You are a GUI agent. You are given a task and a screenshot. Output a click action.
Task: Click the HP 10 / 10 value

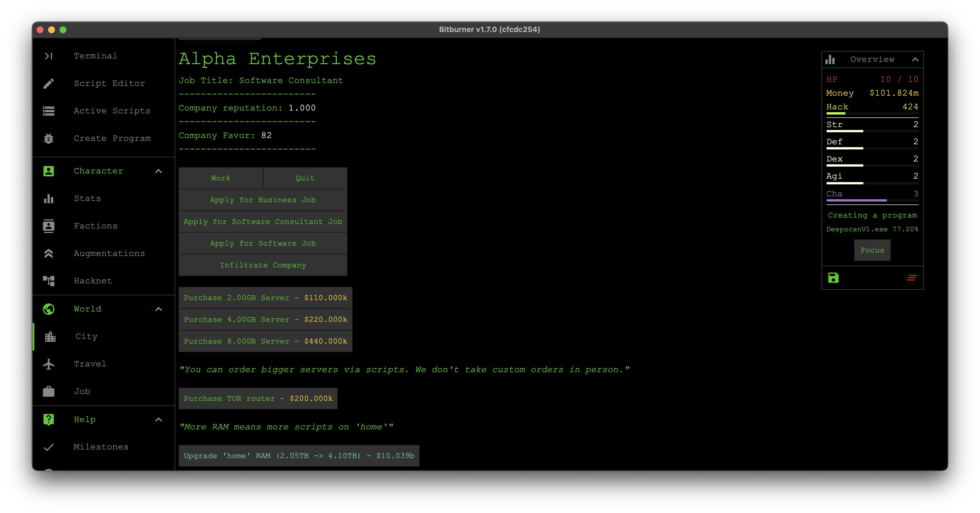(x=899, y=79)
